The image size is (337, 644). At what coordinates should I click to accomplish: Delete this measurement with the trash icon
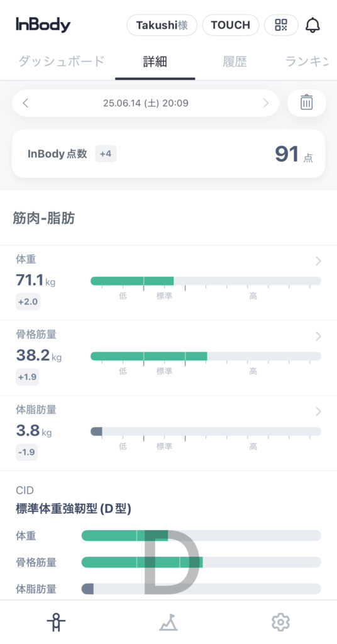pyautogui.click(x=307, y=103)
